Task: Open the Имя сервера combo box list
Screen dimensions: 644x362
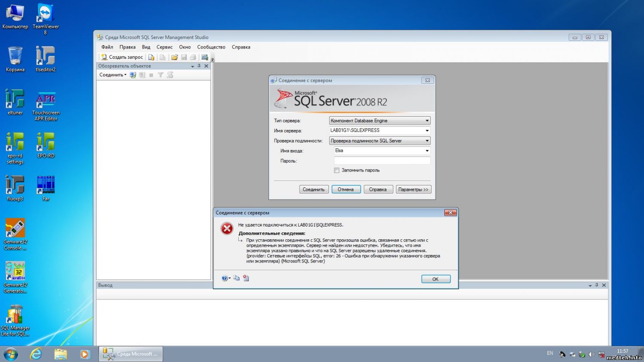Action: coord(427,130)
